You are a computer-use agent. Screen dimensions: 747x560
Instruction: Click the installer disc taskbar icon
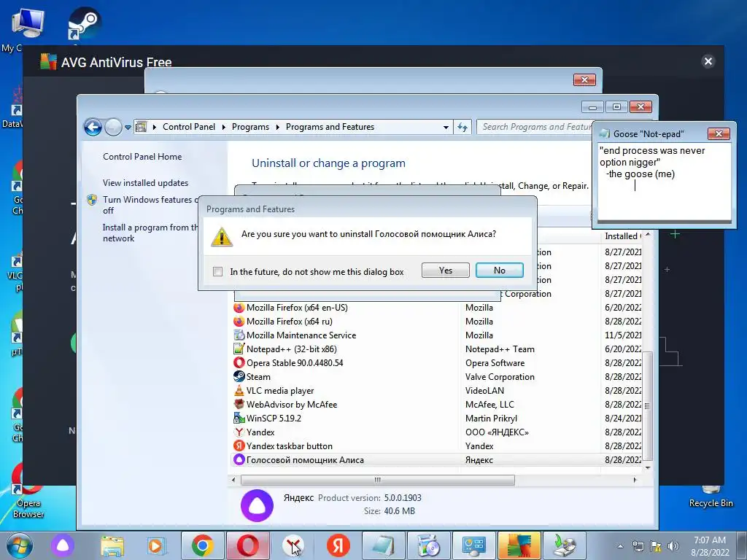coord(429,545)
